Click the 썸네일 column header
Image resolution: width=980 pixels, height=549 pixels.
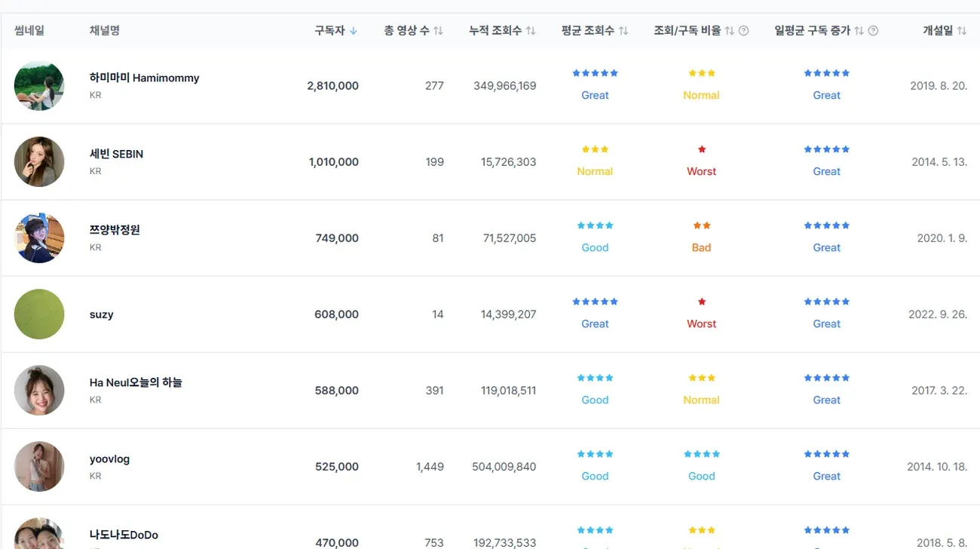point(29,31)
